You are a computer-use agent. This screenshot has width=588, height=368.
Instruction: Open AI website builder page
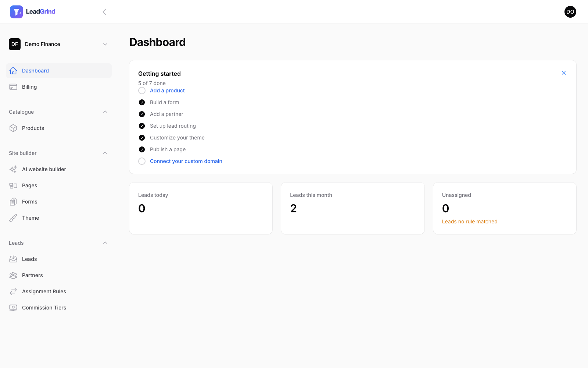click(x=59, y=169)
